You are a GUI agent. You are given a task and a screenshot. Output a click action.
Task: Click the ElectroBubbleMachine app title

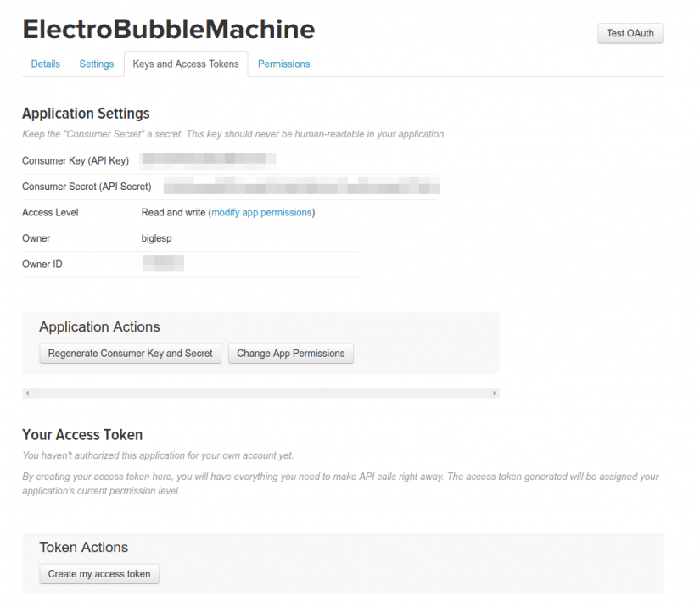(168, 30)
